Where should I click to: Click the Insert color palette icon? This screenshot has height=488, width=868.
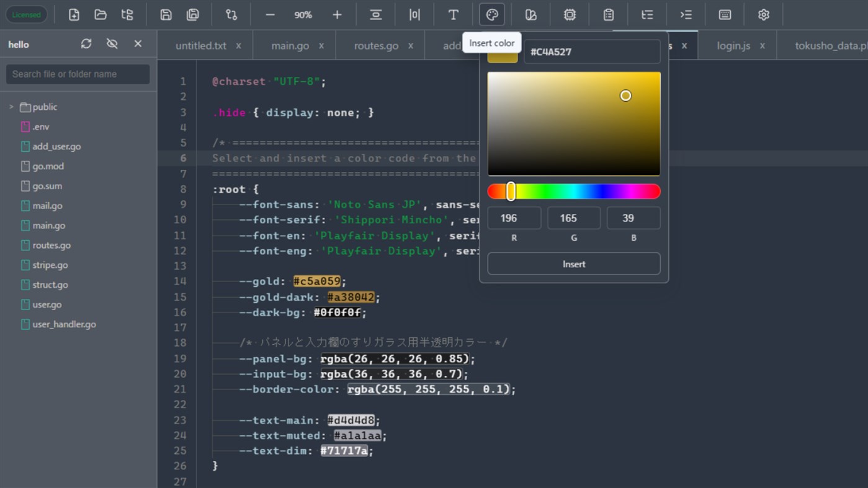[x=492, y=15]
